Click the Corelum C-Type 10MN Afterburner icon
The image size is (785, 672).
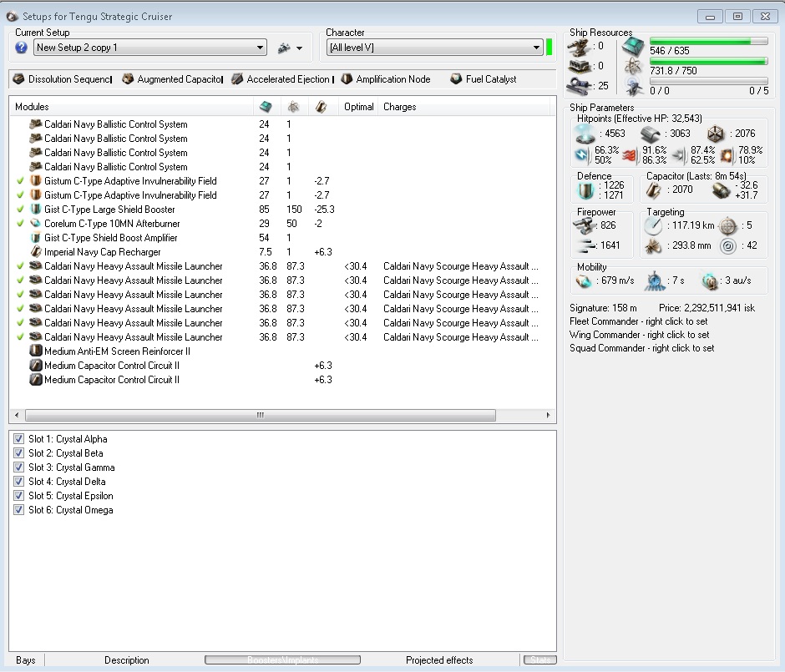coord(36,224)
